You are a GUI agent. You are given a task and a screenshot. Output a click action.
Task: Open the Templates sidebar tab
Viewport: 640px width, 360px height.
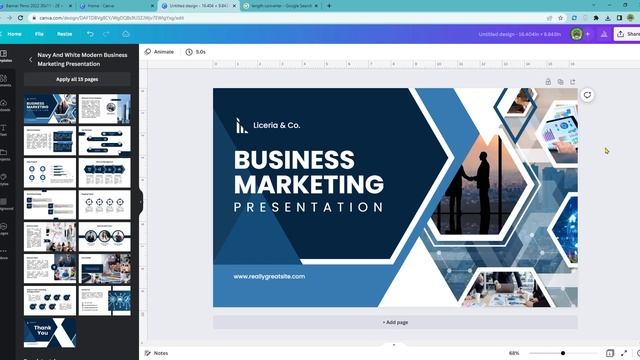(4, 56)
